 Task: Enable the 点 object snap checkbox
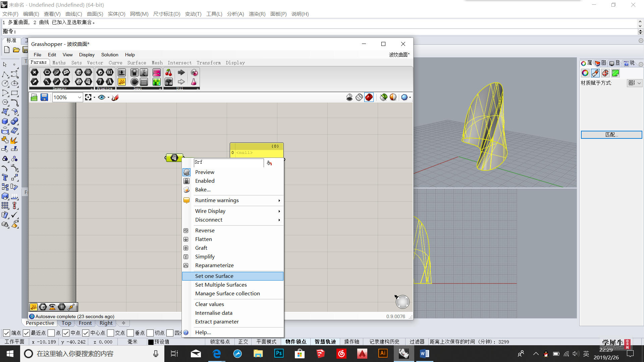pos(51,333)
